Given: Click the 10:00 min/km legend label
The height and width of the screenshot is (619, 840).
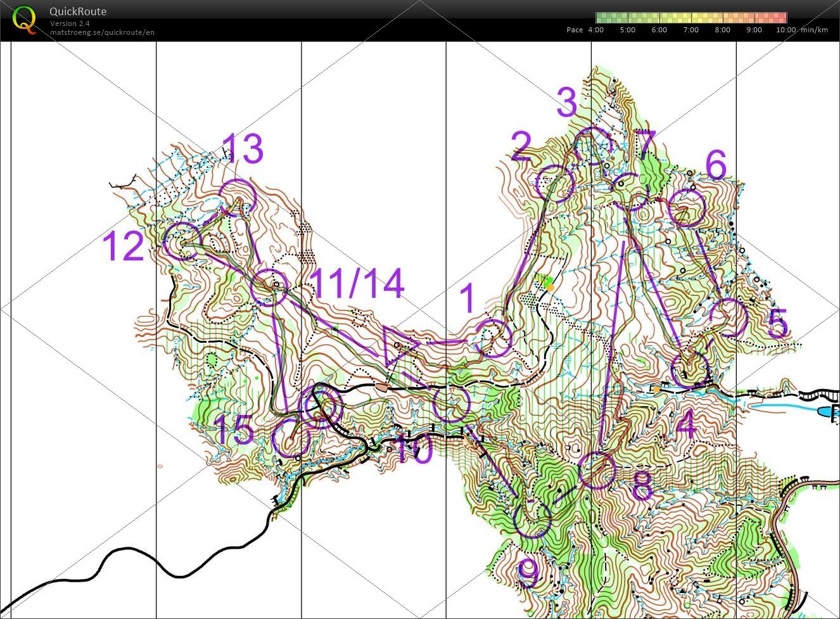Looking at the screenshot, I should click(x=786, y=30).
